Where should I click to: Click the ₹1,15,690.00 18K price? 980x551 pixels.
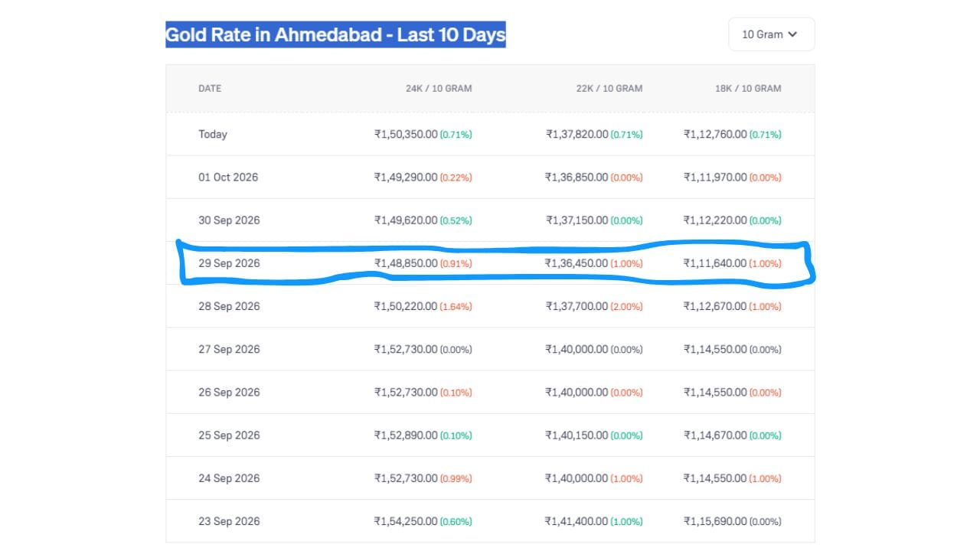pyautogui.click(x=715, y=521)
